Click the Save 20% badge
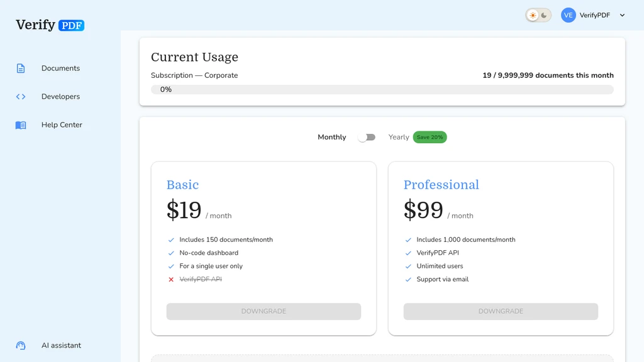Viewport: 644px width, 362px height. [x=430, y=137]
